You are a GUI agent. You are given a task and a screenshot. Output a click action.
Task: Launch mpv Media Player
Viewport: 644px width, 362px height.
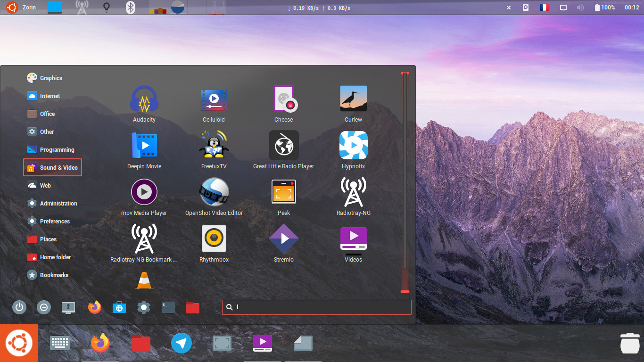tap(144, 197)
